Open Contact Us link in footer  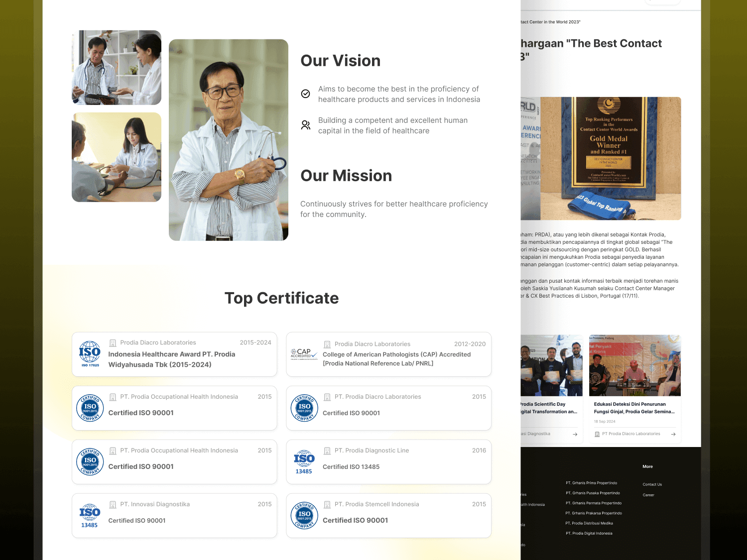point(652,484)
